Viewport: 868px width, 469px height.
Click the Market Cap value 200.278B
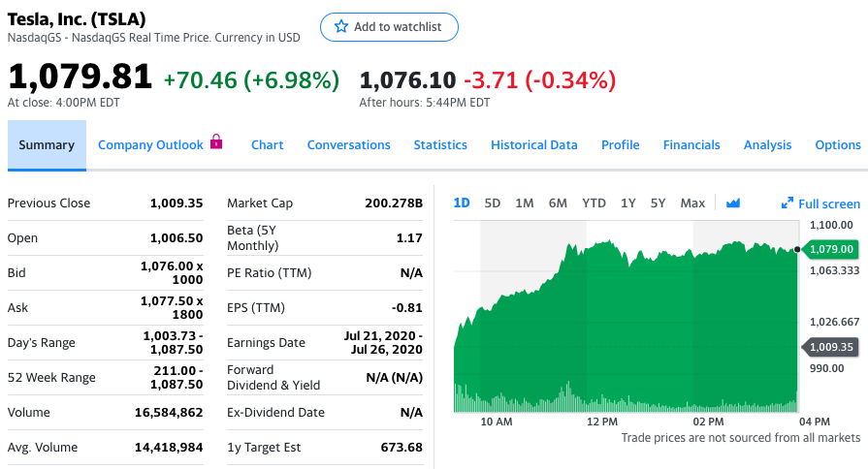pos(394,203)
